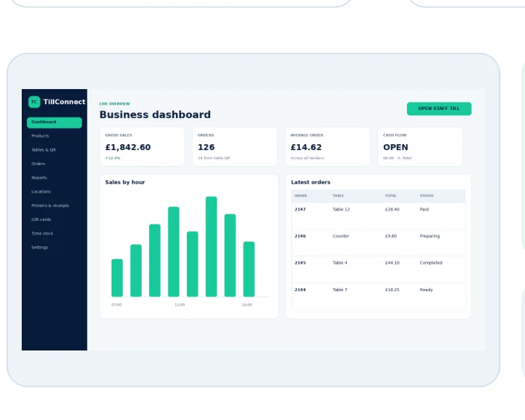Open the Products section
The image size is (525, 420).
(40, 136)
